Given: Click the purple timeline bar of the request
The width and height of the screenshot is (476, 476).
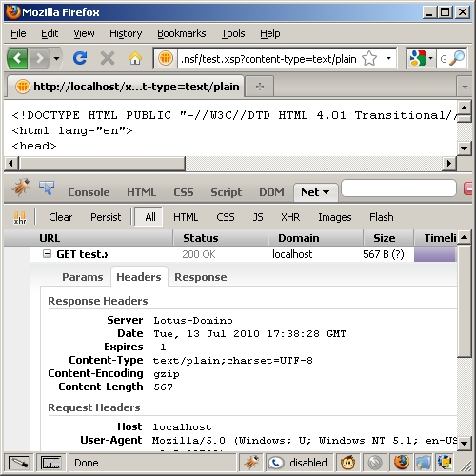Looking at the screenshot, I should click(434, 254).
